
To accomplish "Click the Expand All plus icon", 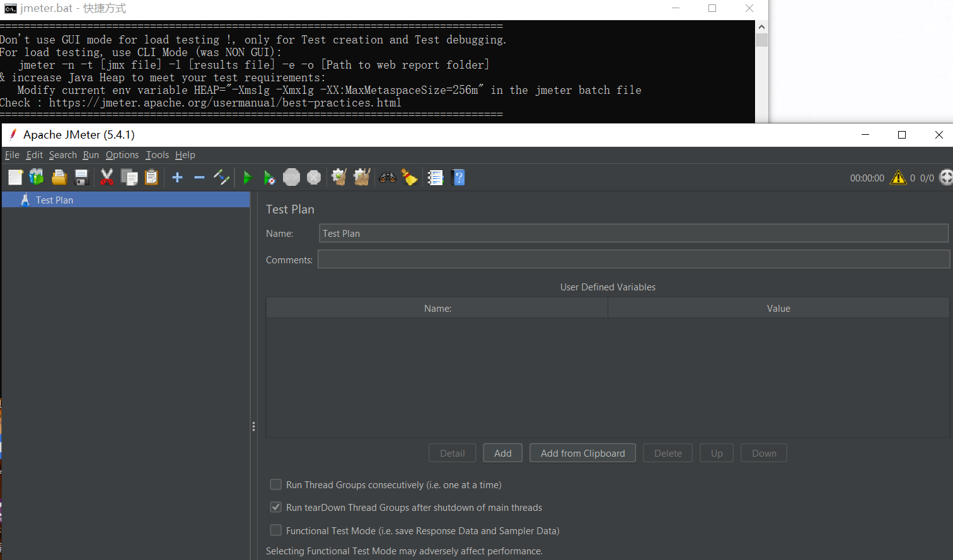I will point(177,178).
